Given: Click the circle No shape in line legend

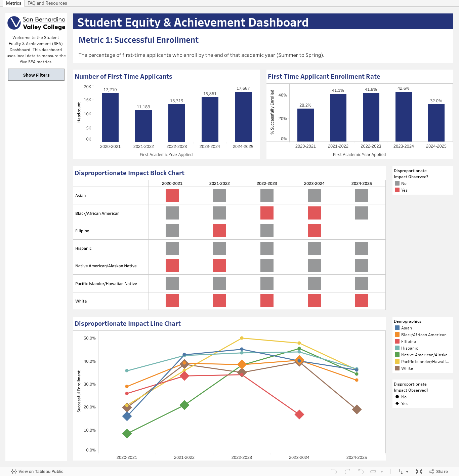Looking at the screenshot, I should [x=397, y=397].
